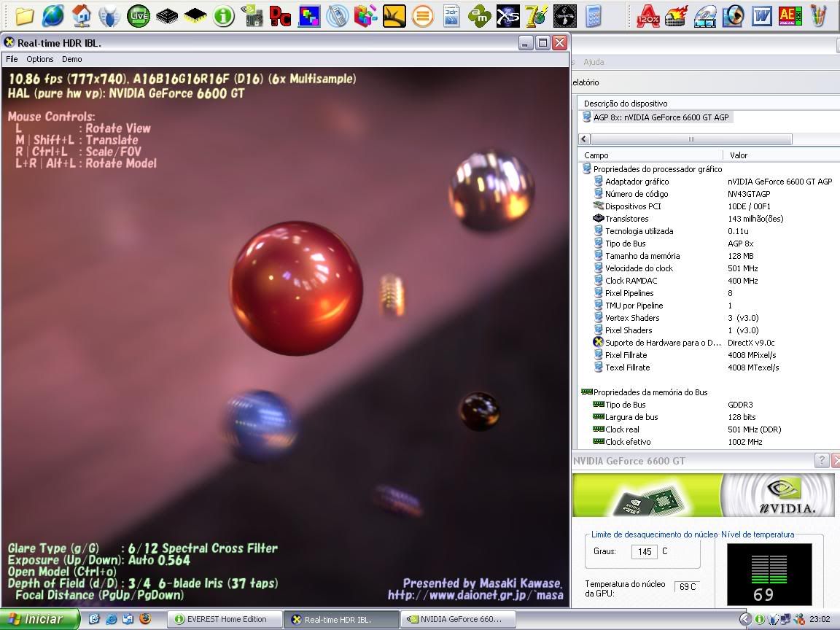Screen dimensions: 840x630
Task: Click the green EVEREST icon in system tray
Action: tap(759, 619)
